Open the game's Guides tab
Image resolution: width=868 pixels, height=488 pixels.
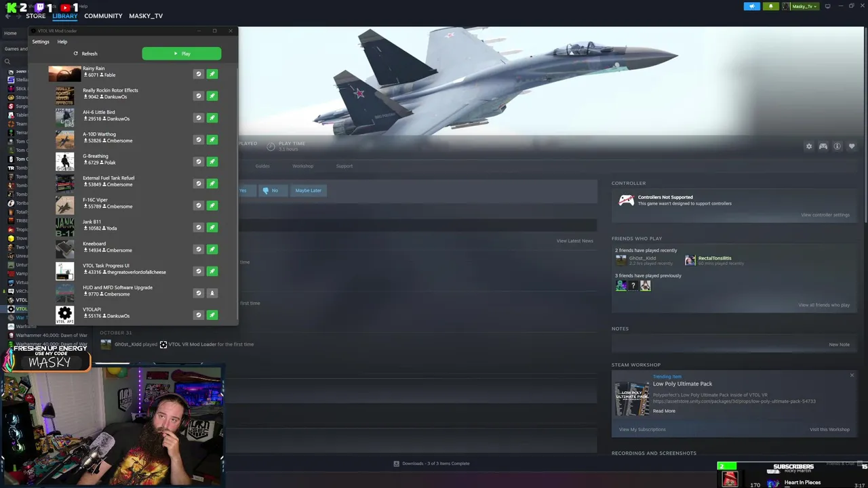[x=262, y=166]
